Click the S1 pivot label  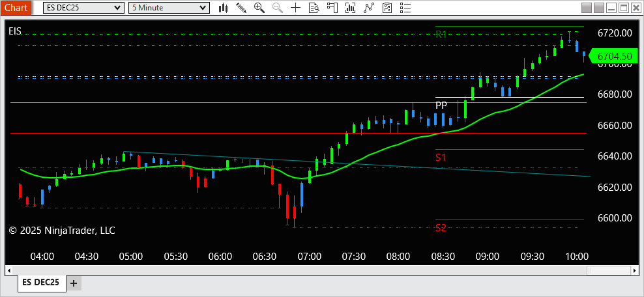[x=441, y=157]
